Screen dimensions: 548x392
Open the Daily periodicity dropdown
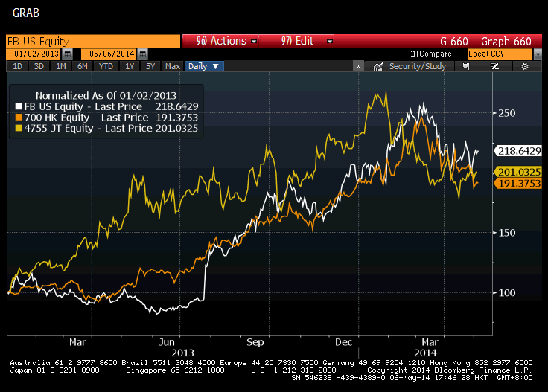pos(204,66)
